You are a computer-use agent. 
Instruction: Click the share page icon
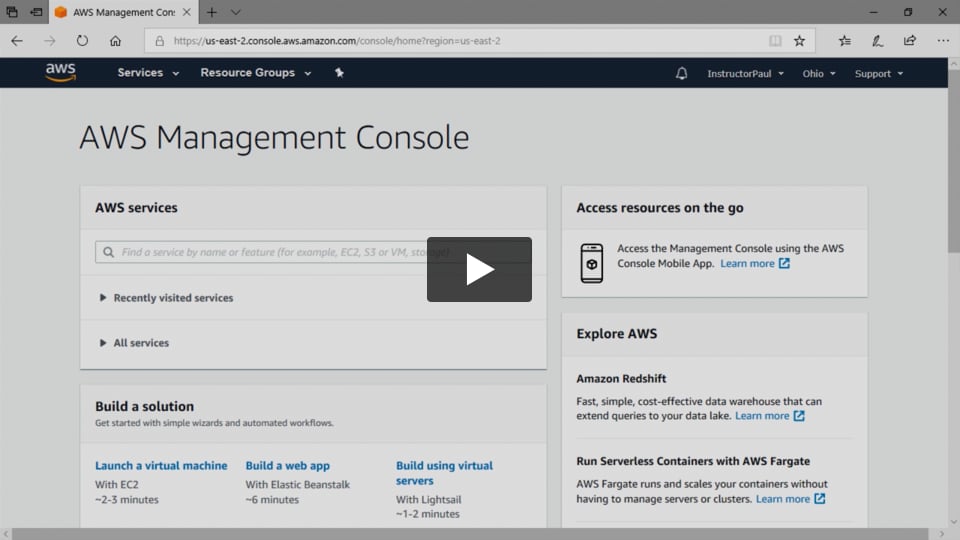pos(909,41)
